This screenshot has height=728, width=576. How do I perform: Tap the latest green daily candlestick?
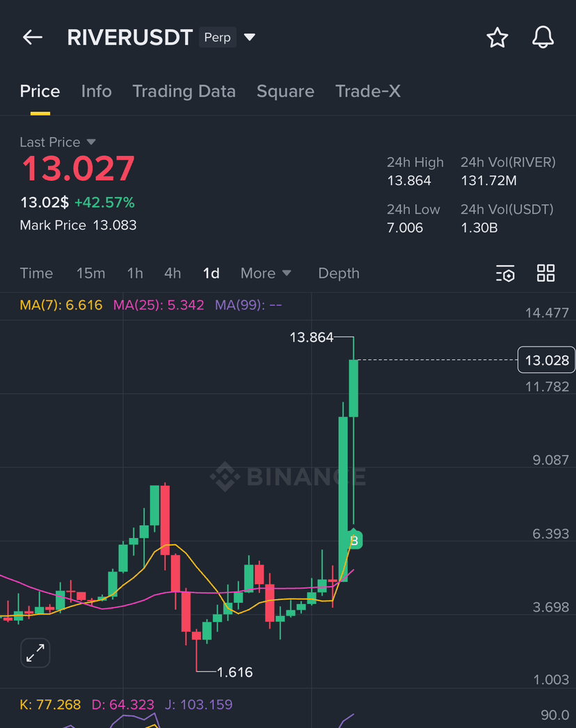(x=353, y=388)
